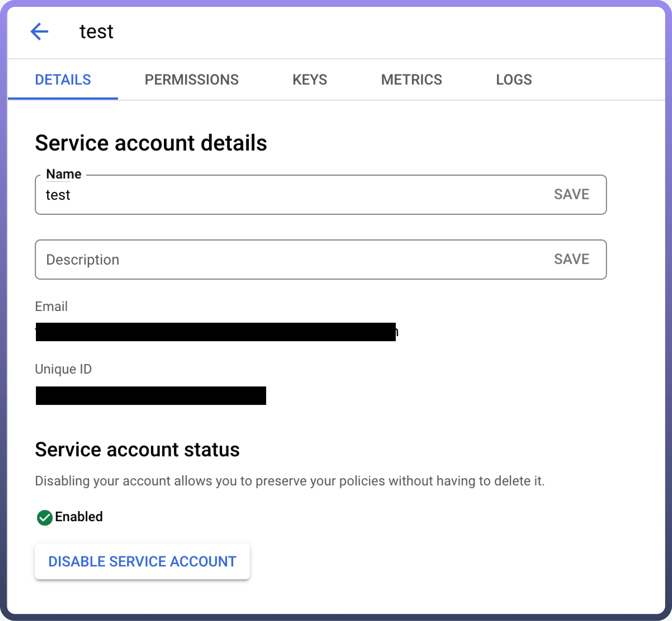Click the green Enabled checkmark icon
This screenshot has height=621, width=672.
pos(44,518)
